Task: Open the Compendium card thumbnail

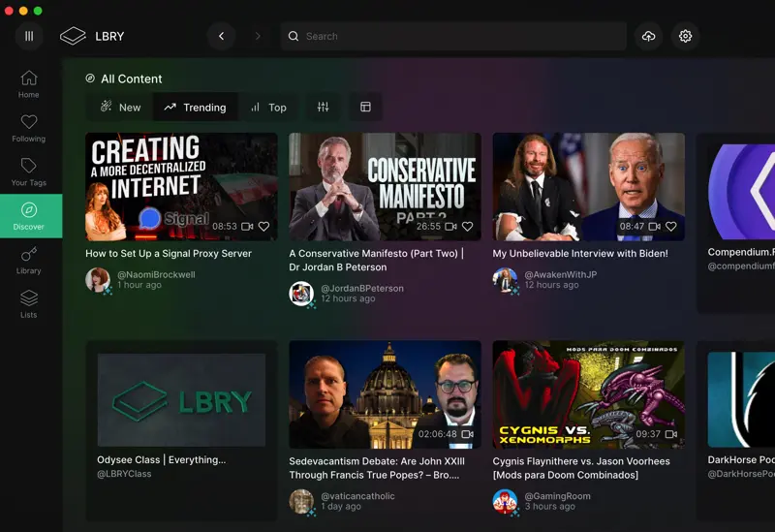Action: (741, 192)
